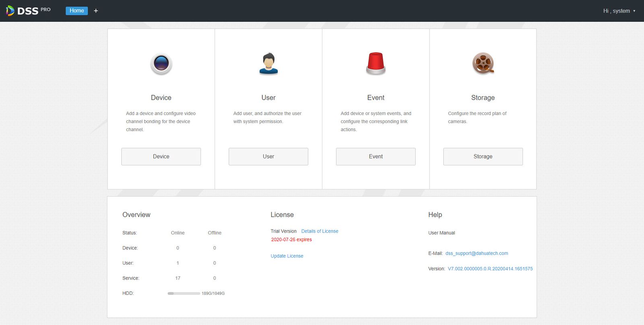Click 'Add a device and configure video' description
Viewport: 644px width, 325px height.
(161, 121)
